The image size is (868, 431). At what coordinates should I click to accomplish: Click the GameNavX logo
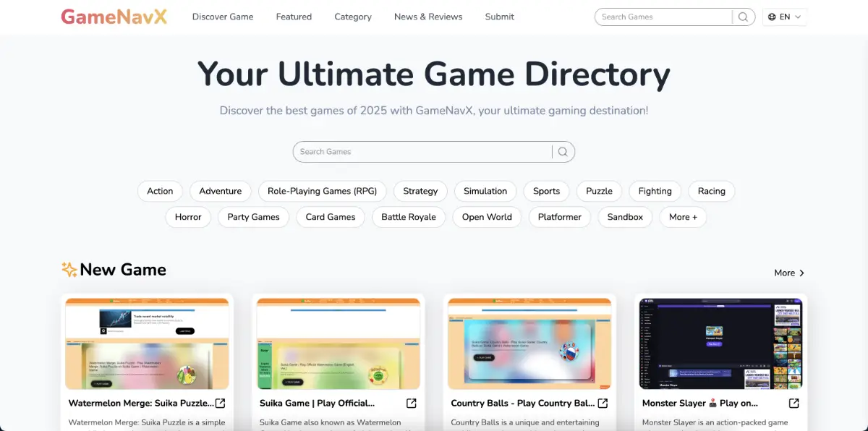(x=114, y=16)
